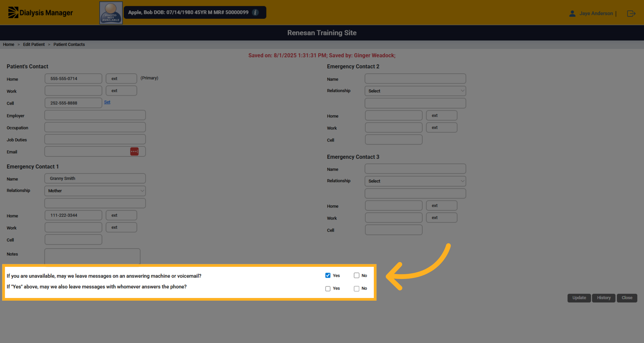Click the Update button
Image resolution: width=644 pixels, height=343 pixels.
tap(579, 298)
